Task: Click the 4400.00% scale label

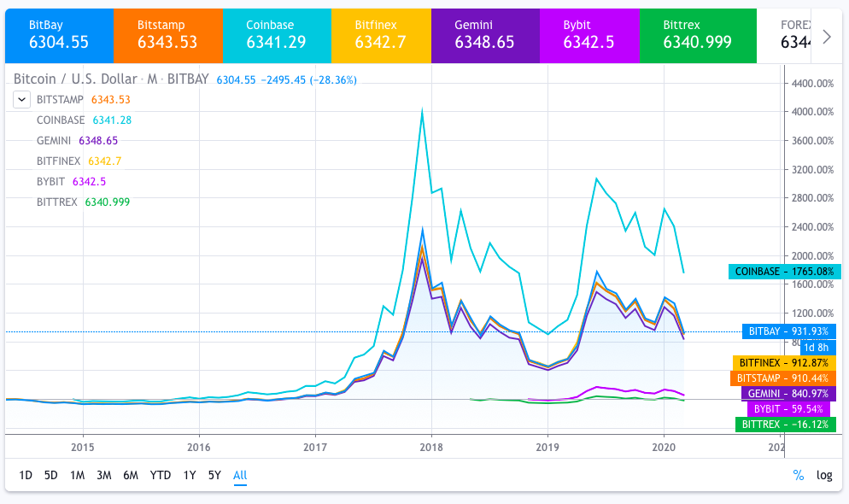Action: click(812, 84)
